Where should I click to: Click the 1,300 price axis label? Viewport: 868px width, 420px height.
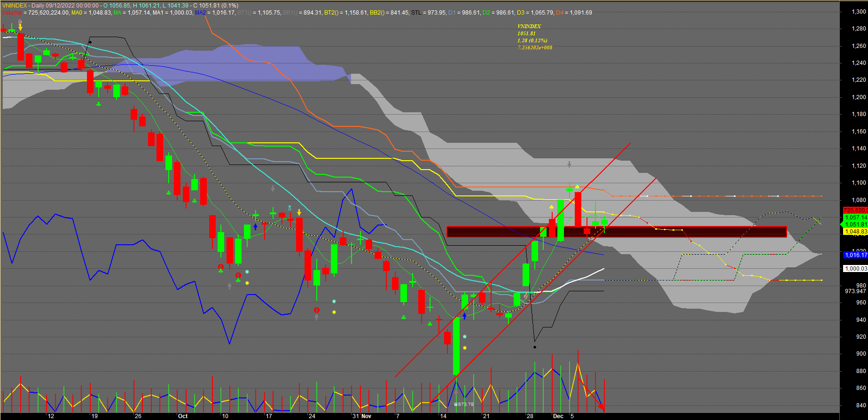[859, 12]
